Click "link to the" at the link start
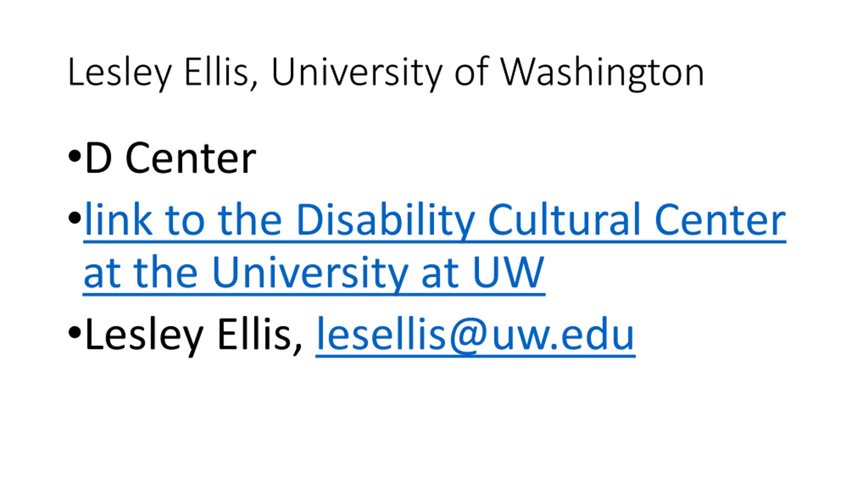 [x=183, y=220]
